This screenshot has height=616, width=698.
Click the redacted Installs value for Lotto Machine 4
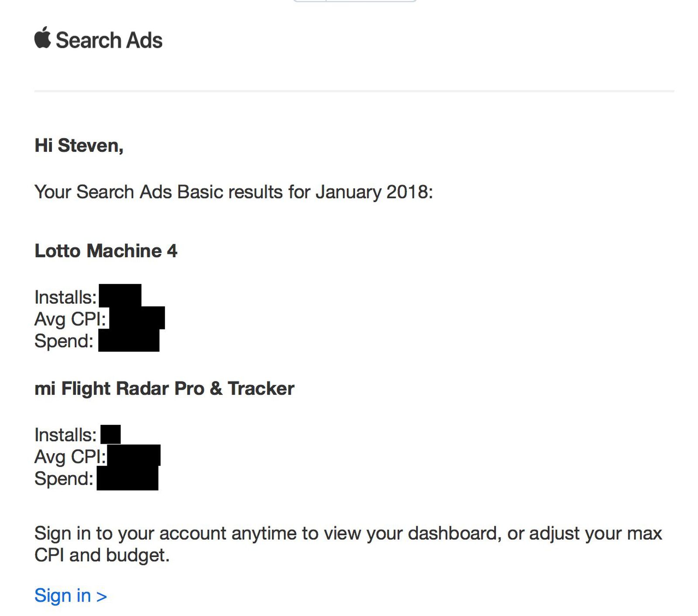(x=120, y=295)
